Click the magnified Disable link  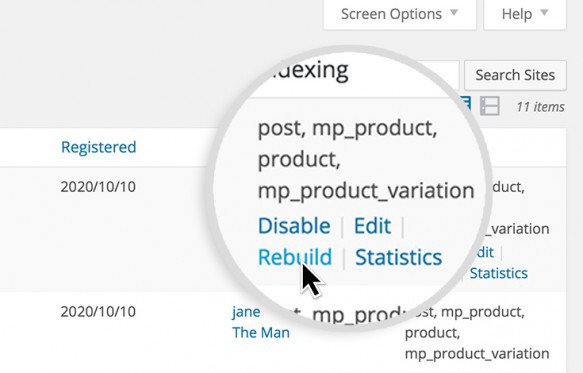click(294, 226)
